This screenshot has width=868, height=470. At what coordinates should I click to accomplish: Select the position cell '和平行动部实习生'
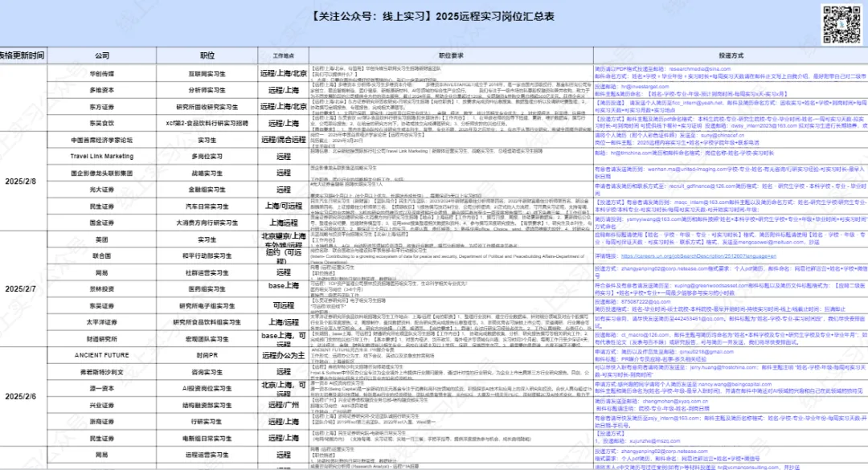pos(207,255)
